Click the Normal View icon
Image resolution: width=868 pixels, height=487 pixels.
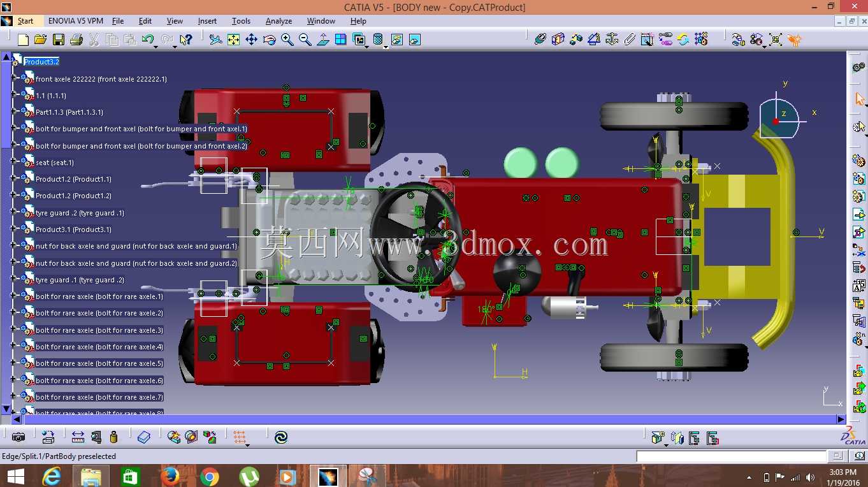point(323,40)
